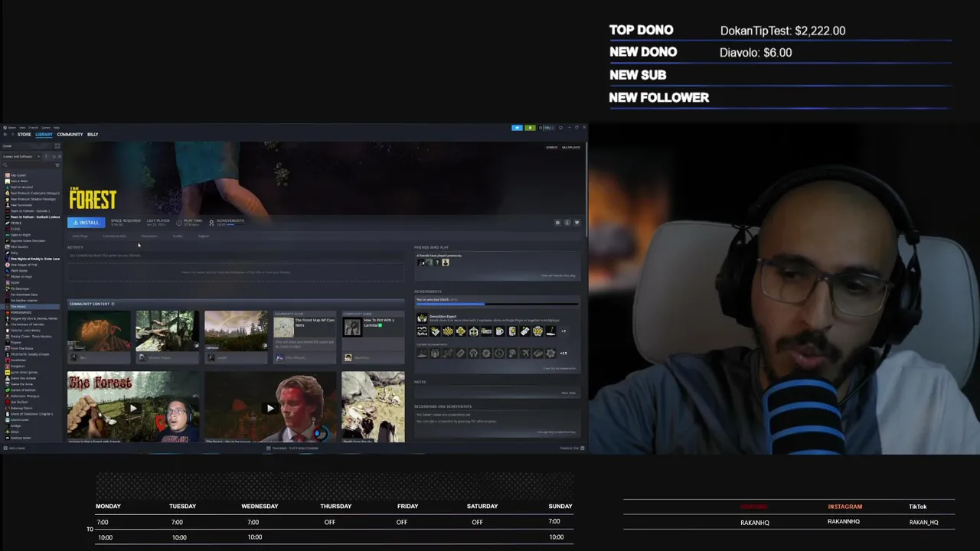Open View all friends who play link
This screenshot has height=551, width=980.
pyautogui.click(x=558, y=275)
